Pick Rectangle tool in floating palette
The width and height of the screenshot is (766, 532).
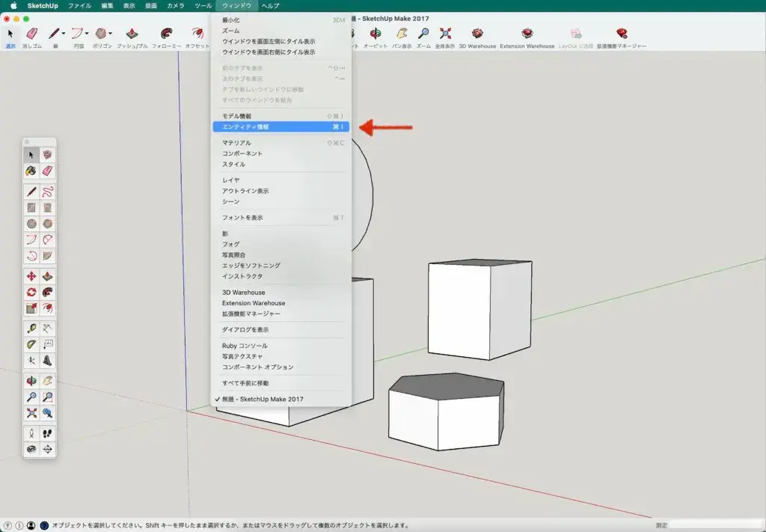point(31,207)
